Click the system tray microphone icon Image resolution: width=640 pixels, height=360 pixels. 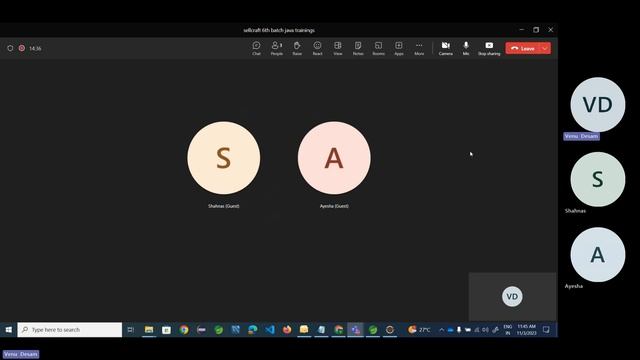[x=459, y=330]
